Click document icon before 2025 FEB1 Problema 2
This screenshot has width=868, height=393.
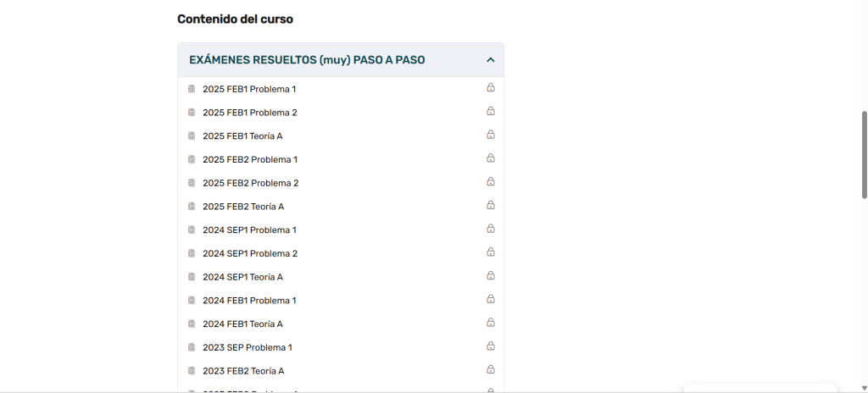pos(192,113)
